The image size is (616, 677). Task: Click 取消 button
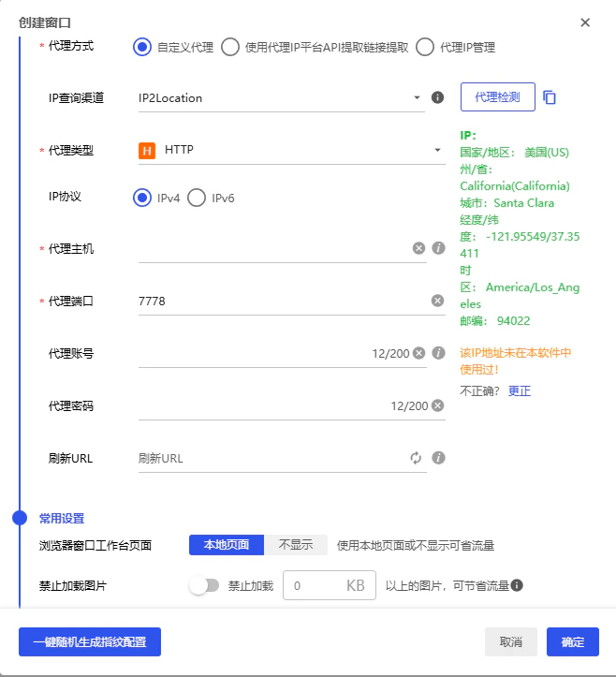pyautogui.click(x=511, y=642)
